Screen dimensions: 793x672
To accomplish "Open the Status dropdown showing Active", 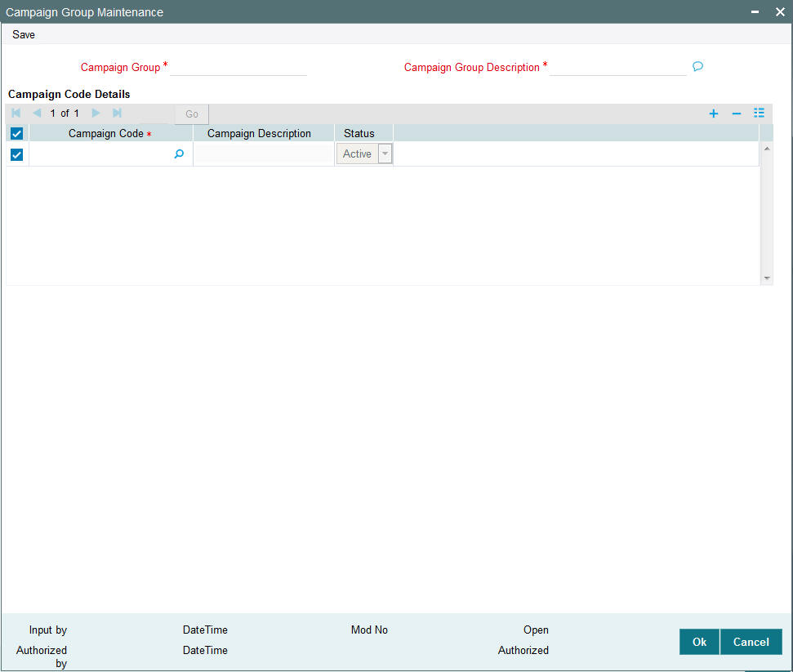I will [364, 154].
